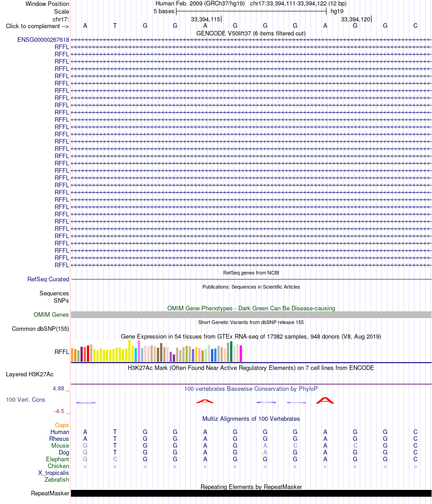Click the C base in the complement sequence row

click(x=415, y=26)
